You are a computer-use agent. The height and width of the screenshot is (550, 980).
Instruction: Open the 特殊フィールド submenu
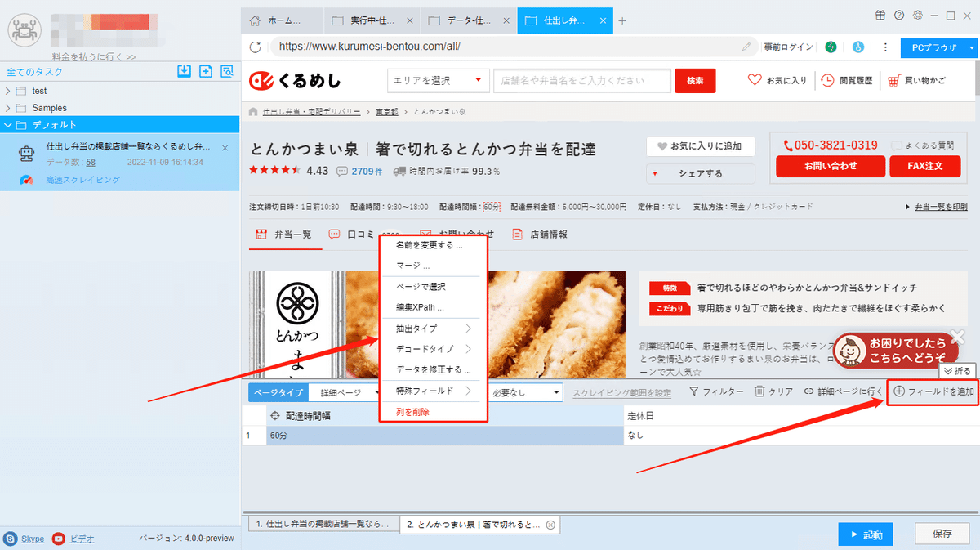(x=434, y=391)
